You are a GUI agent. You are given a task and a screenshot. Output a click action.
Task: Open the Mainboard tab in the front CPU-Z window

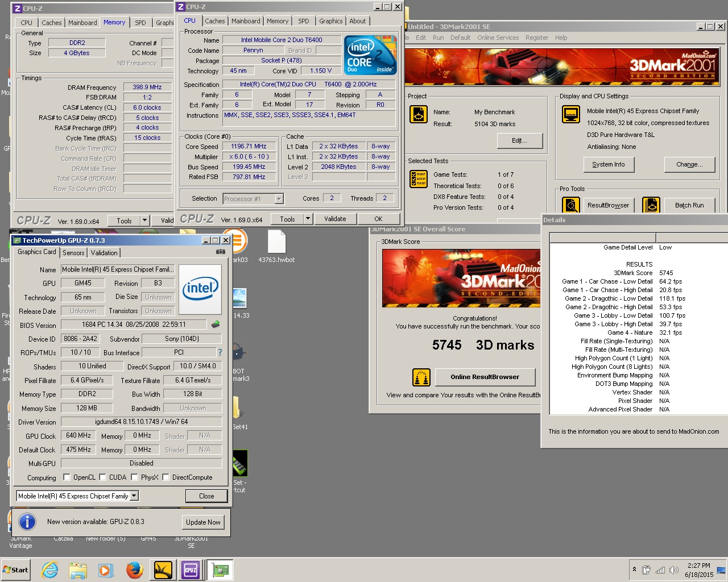click(x=246, y=21)
